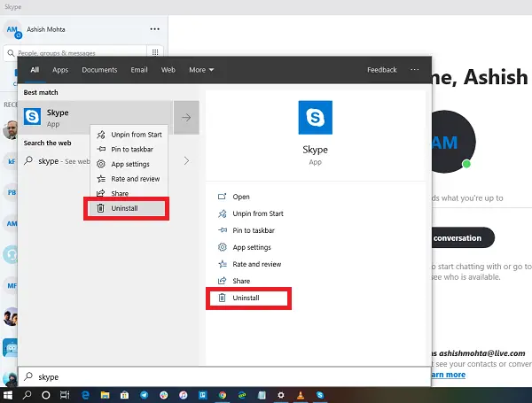The height and width of the screenshot is (403, 532).
Task: Choose App settings in context menu
Action: (129, 164)
